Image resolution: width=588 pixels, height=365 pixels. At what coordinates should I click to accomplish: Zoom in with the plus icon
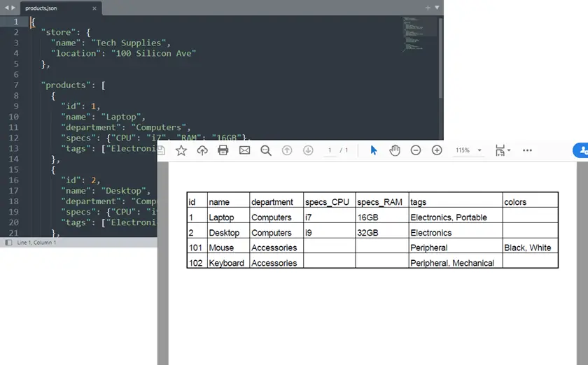[437, 150]
